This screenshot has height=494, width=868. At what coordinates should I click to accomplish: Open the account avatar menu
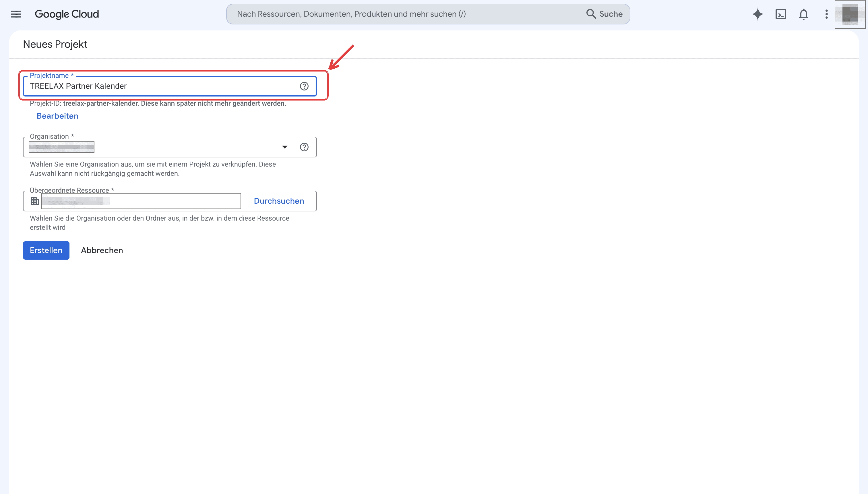[x=850, y=14]
